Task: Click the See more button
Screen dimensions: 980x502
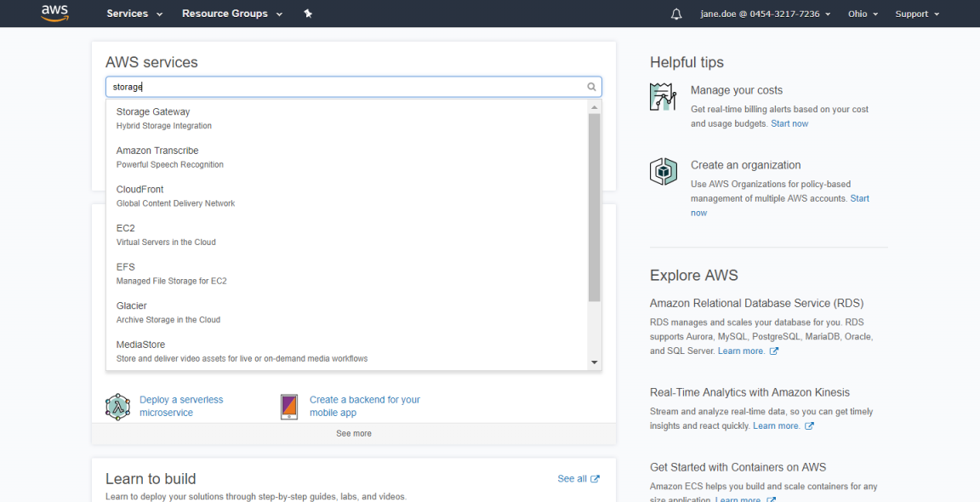Action: 354,433
